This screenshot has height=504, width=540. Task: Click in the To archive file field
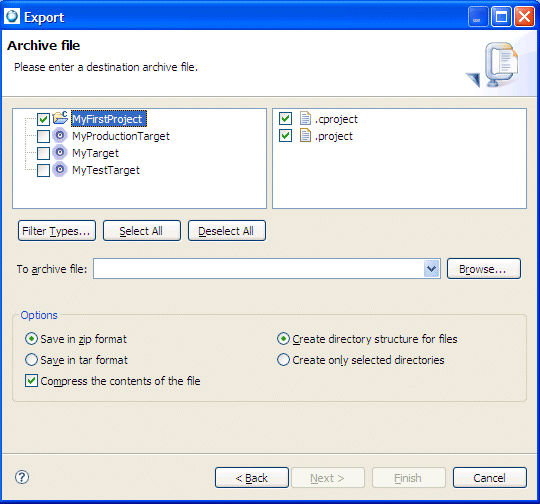(x=267, y=269)
